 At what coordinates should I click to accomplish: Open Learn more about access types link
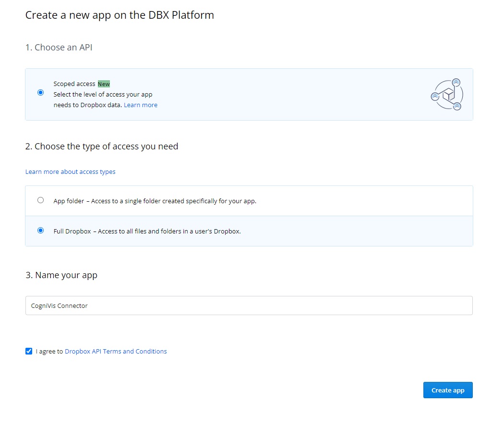click(x=70, y=171)
